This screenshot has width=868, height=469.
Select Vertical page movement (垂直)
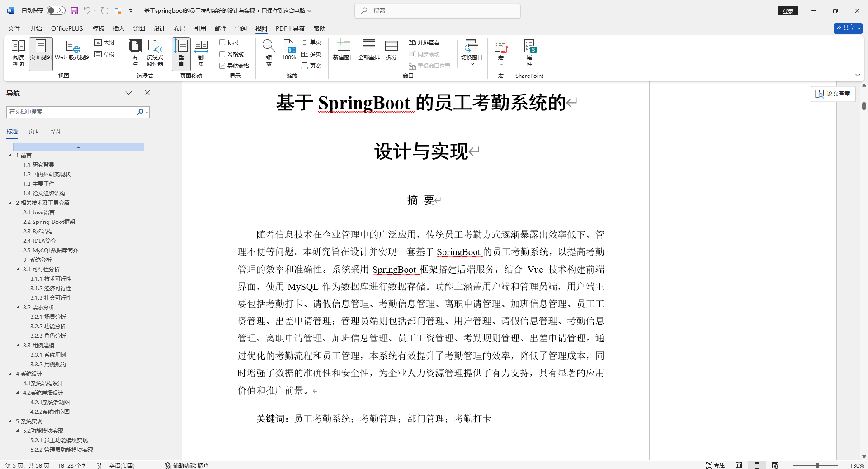[181, 54]
